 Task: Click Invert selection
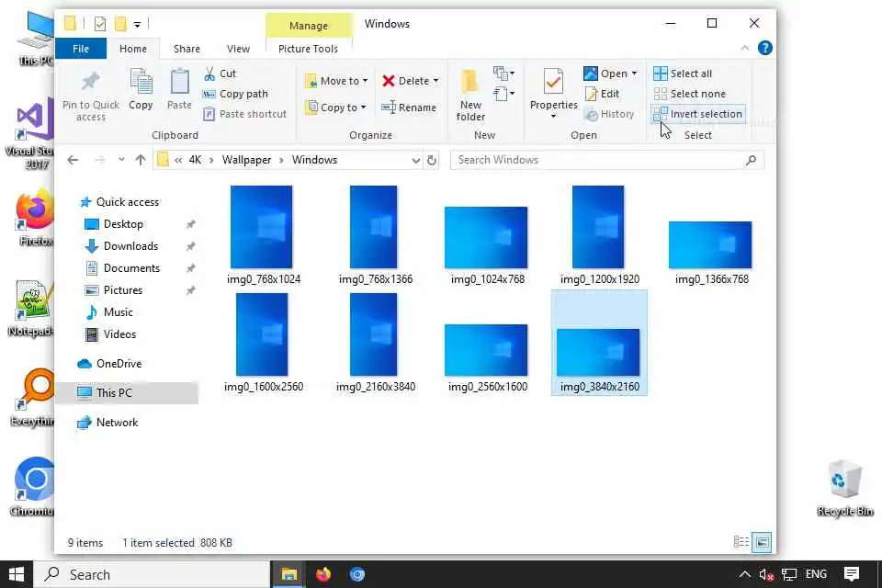tap(698, 114)
